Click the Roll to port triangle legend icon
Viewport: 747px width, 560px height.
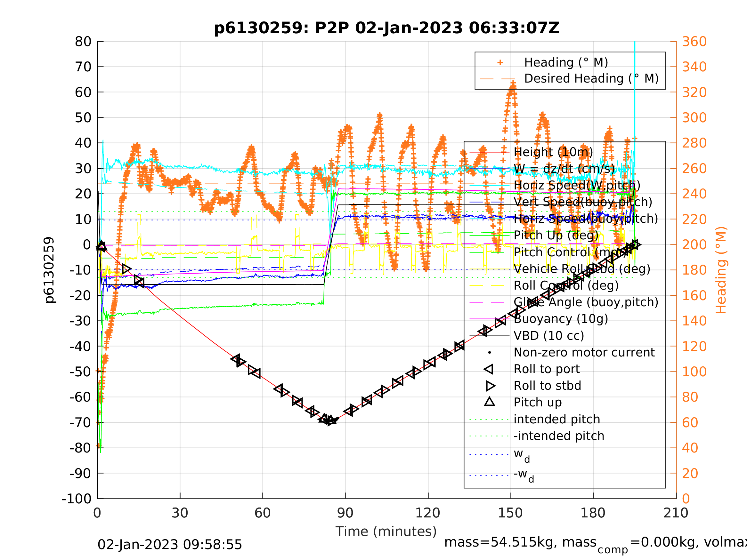pyautogui.click(x=489, y=369)
